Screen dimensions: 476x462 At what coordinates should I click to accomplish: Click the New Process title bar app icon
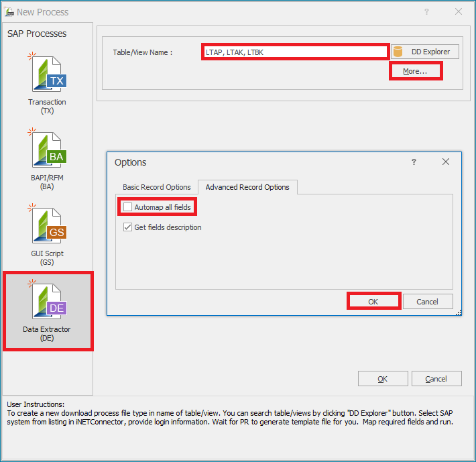click(x=9, y=12)
